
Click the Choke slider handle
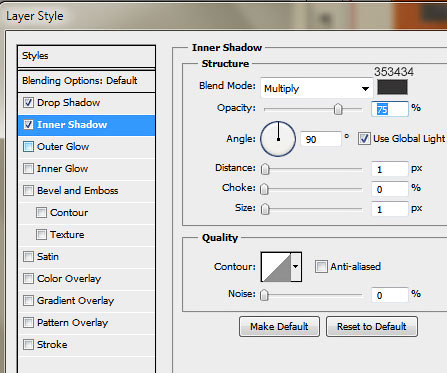[x=264, y=189]
